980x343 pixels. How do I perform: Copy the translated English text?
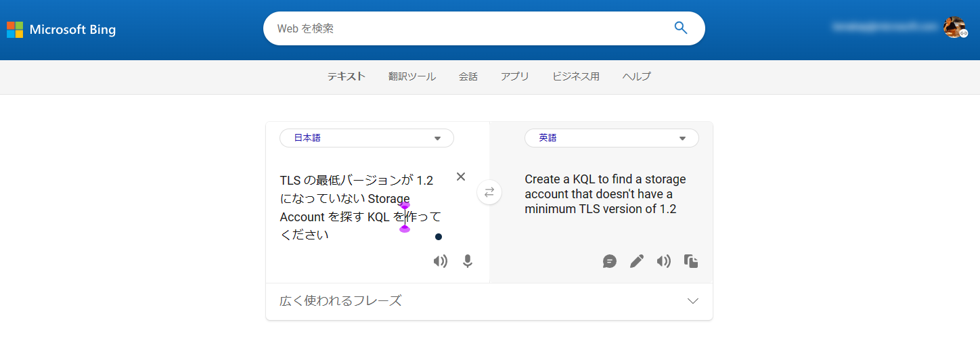coord(691,261)
